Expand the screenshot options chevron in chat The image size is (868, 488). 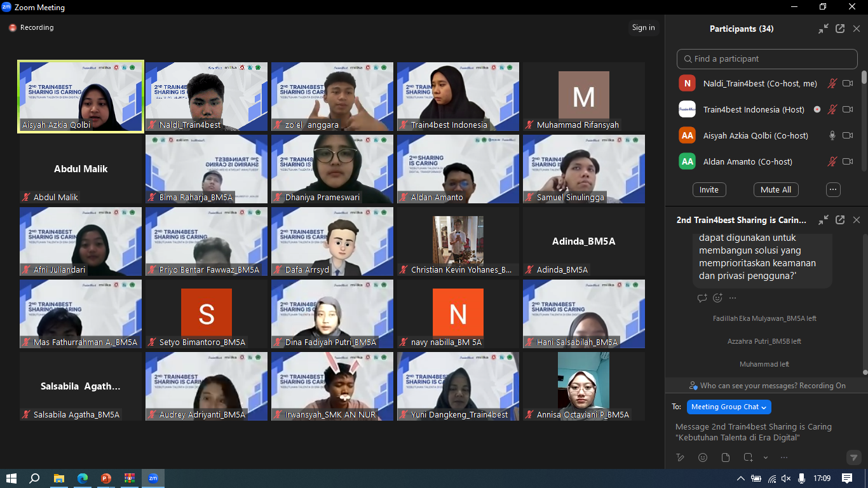point(766,457)
